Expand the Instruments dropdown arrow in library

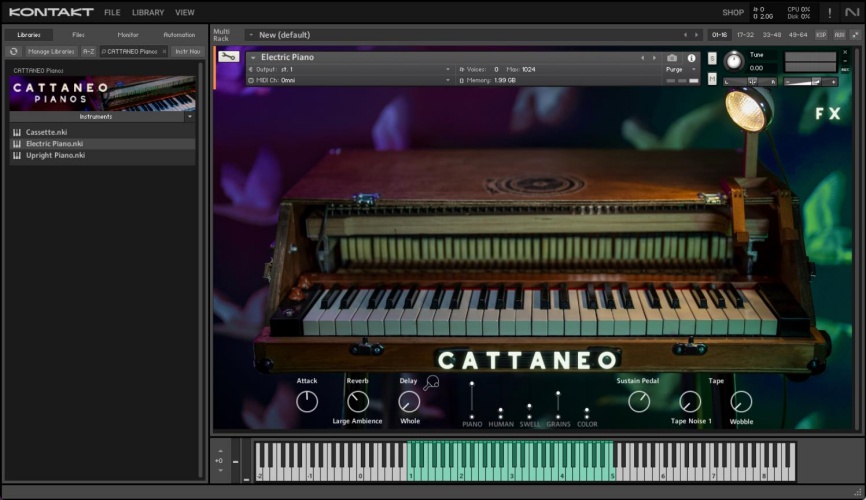189,117
